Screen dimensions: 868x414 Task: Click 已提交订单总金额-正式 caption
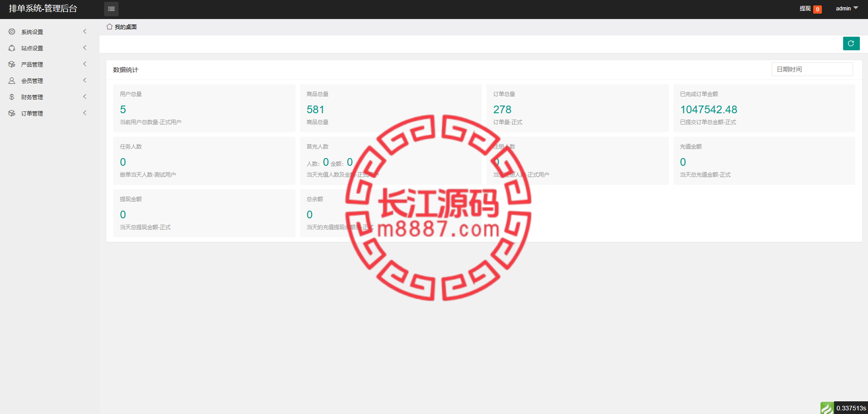coord(708,122)
